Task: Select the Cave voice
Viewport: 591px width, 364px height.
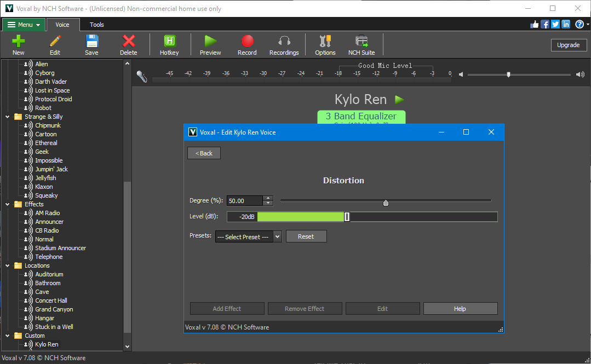Action: (42, 292)
